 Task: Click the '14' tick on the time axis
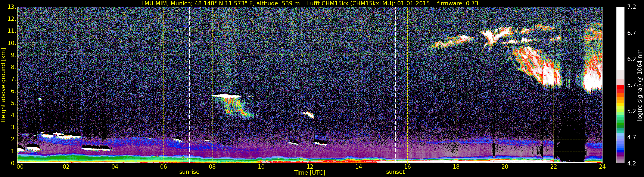point(358,167)
